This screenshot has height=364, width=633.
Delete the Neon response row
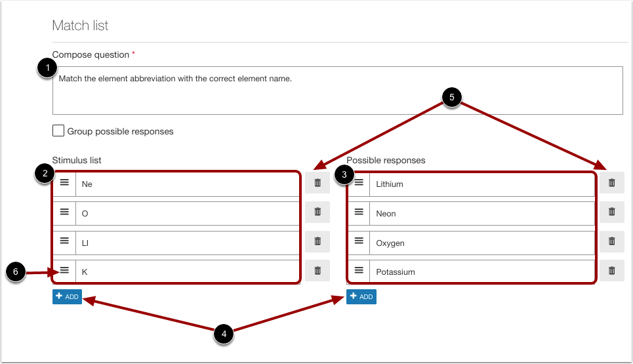pos(611,212)
